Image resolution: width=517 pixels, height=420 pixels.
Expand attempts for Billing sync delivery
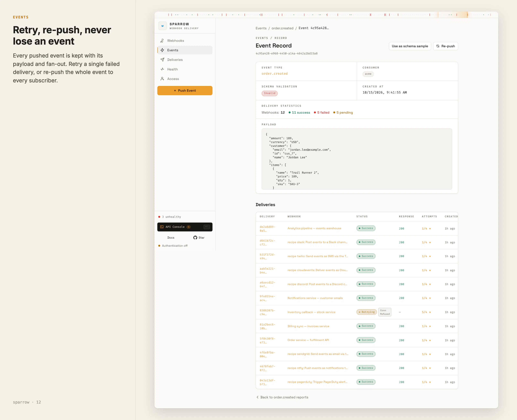pos(426,326)
